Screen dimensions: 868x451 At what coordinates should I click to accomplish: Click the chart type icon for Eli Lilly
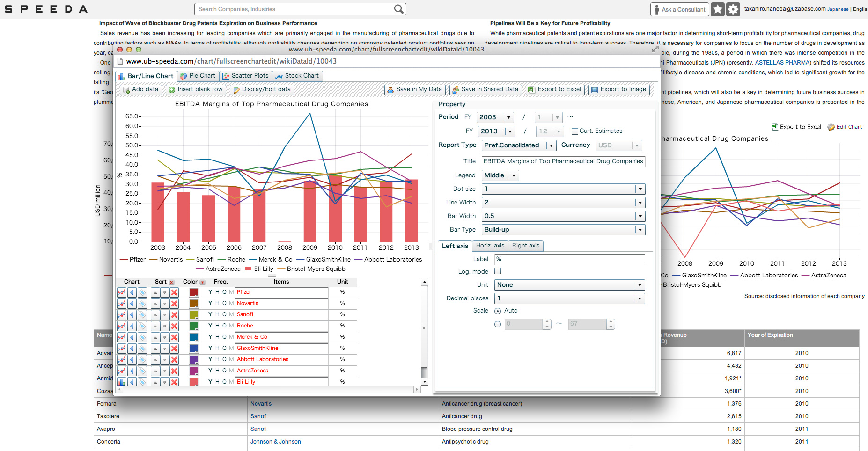122,382
